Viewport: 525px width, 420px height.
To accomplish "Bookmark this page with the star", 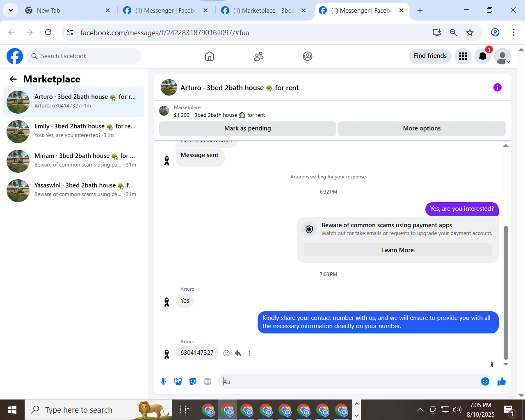I will click(x=470, y=32).
